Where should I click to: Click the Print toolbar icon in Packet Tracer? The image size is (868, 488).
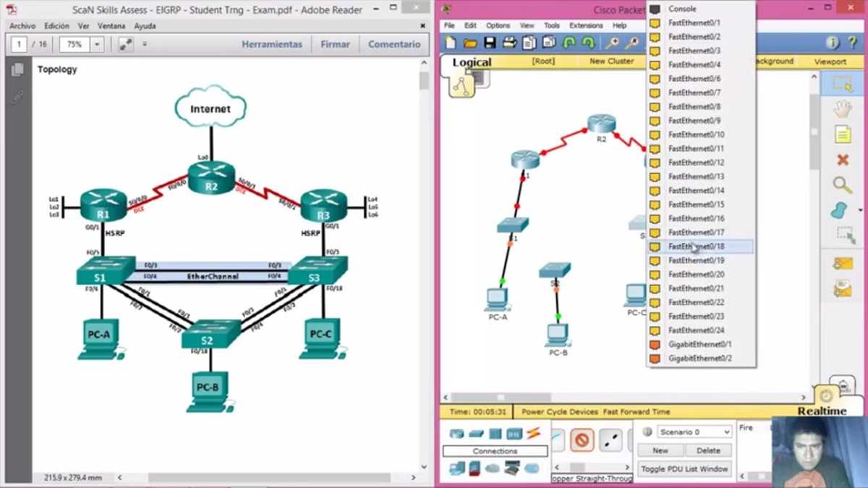click(509, 43)
